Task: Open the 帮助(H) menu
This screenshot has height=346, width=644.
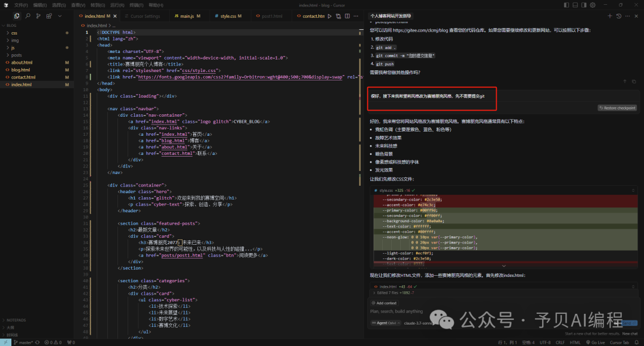Action: pos(156,5)
